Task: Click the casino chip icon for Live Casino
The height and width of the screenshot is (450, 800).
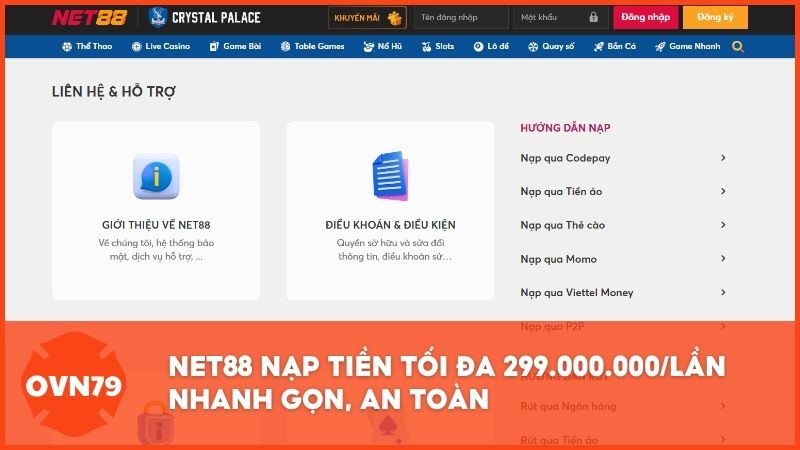Action: point(137,47)
